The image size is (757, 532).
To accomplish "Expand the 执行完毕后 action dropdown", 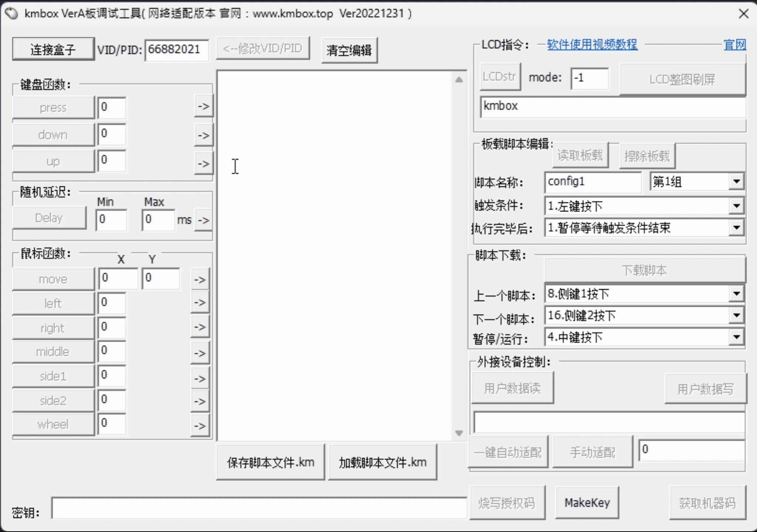I will [x=736, y=228].
